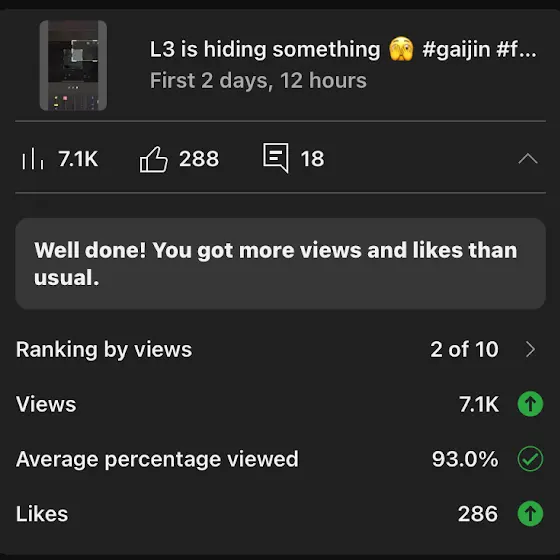Click the 'First 2 days, 12 hours' subtitle
The width and height of the screenshot is (560, 560).
click(258, 80)
